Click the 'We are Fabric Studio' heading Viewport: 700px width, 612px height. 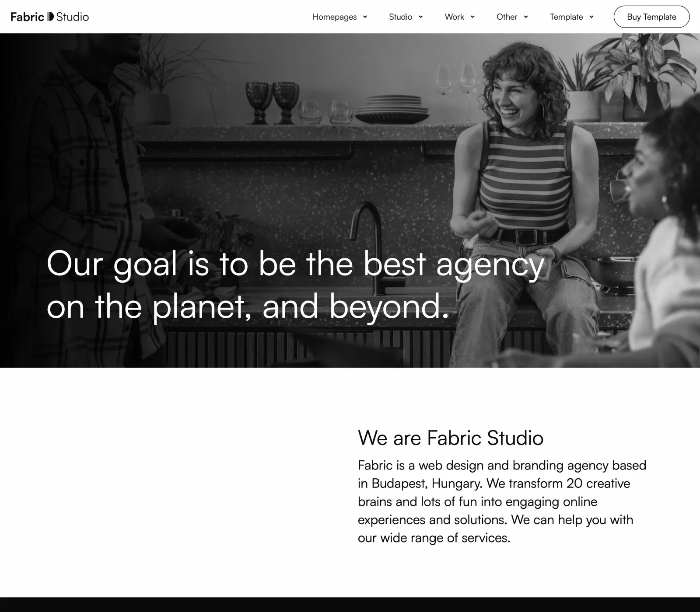[x=451, y=438]
